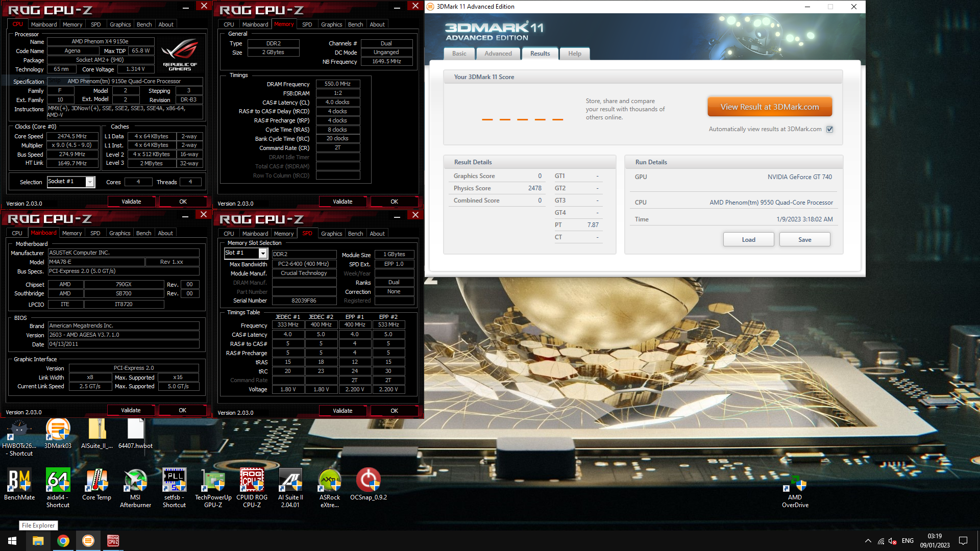The width and height of the screenshot is (980, 551).
Task: Open AMD OverDrive desktop icon
Action: click(795, 492)
